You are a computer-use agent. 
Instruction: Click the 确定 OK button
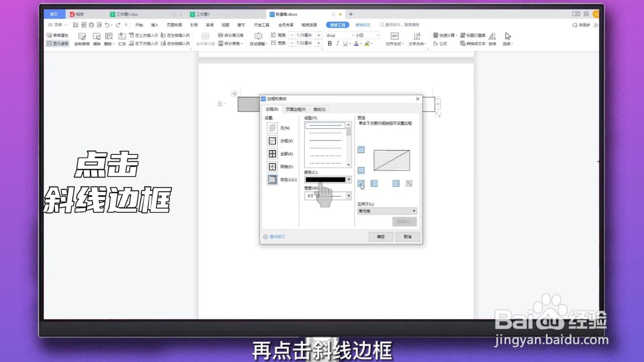(x=380, y=237)
